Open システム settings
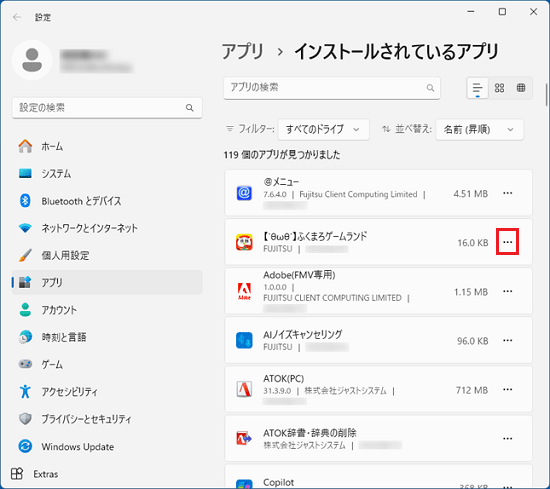The width and height of the screenshot is (550, 489). click(107, 173)
